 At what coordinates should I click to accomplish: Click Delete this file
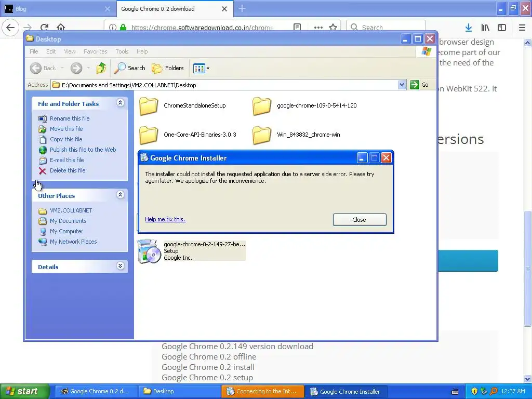coord(68,170)
